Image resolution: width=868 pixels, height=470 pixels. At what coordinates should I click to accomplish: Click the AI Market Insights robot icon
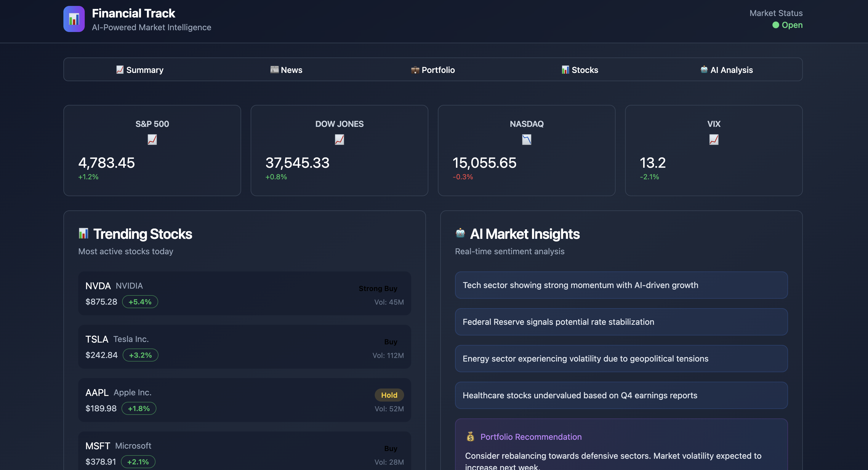460,233
